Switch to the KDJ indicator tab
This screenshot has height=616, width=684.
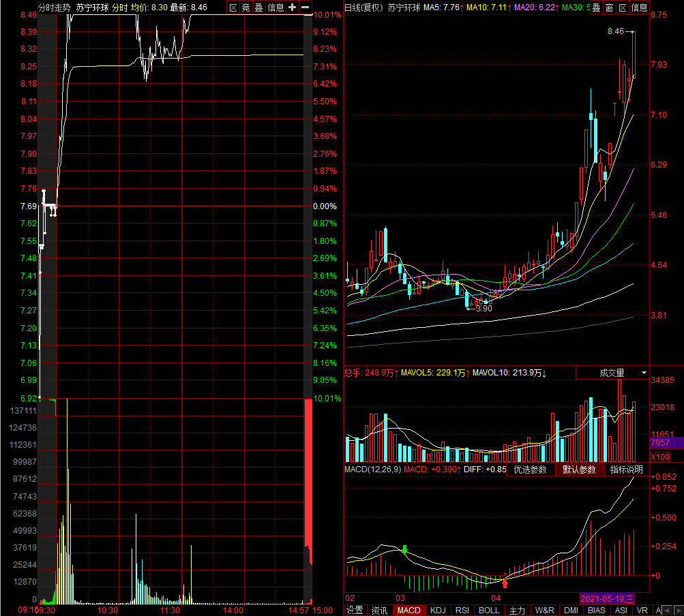(x=438, y=611)
